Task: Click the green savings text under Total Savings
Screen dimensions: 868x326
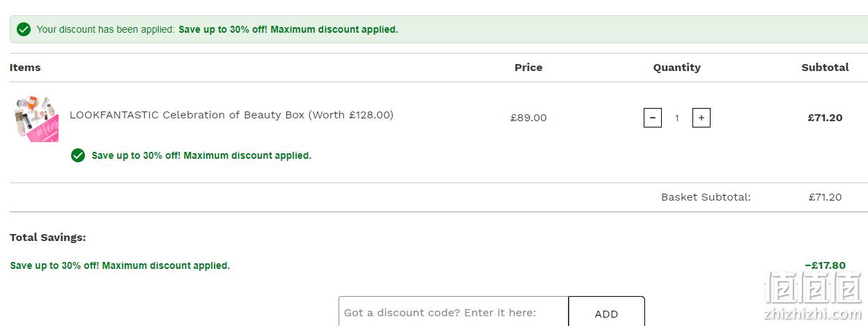Action: pyautogui.click(x=120, y=265)
